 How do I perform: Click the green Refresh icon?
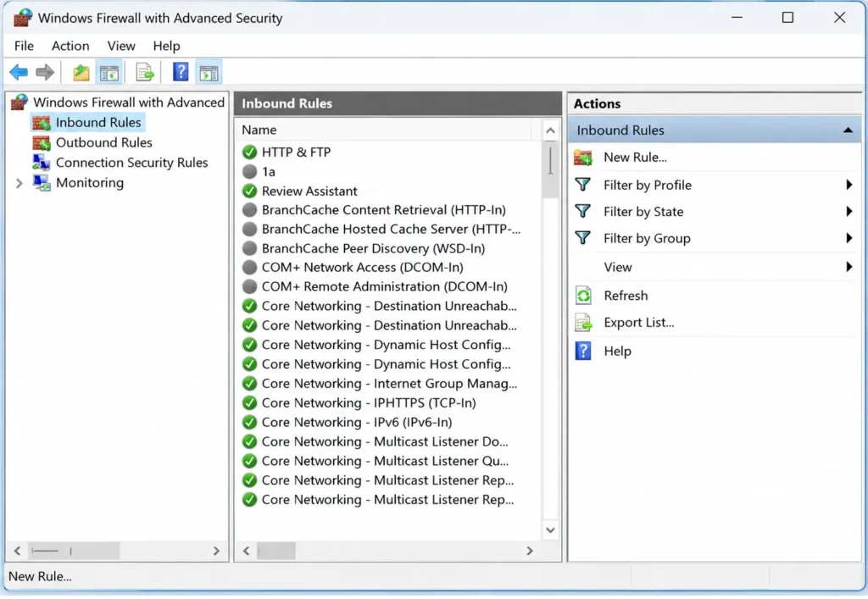(x=583, y=296)
